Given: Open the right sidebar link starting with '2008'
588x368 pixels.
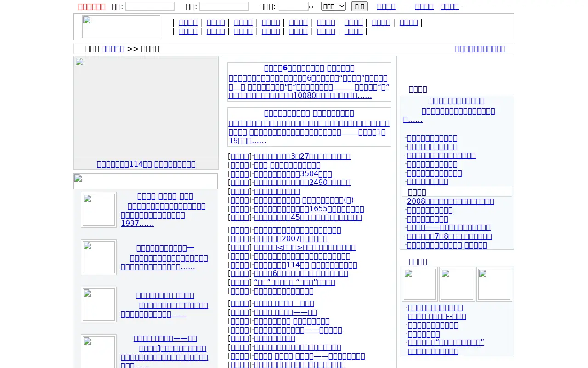Looking at the screenshot, I should point(451,201).
